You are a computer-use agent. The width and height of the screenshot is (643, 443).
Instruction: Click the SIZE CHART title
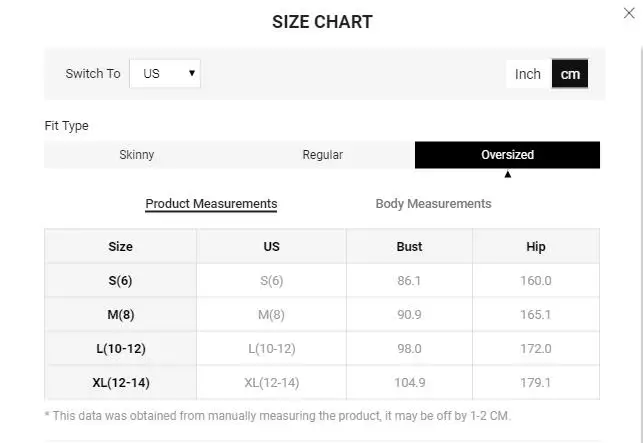point(322,22)
